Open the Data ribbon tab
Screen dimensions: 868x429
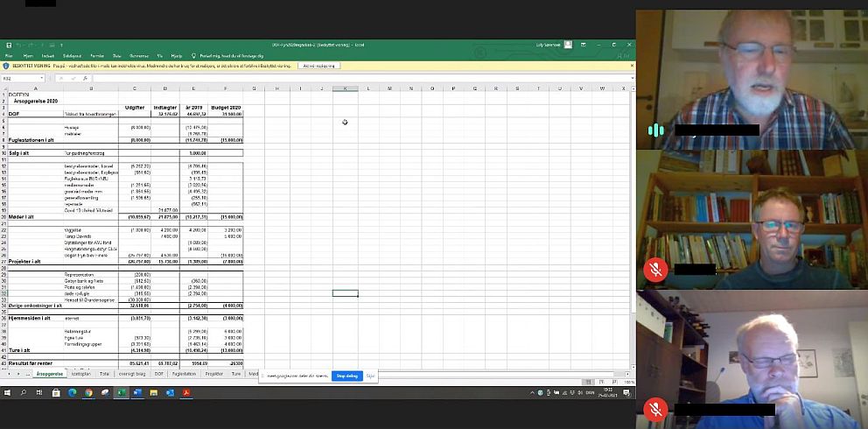click(x=116, y=56)
